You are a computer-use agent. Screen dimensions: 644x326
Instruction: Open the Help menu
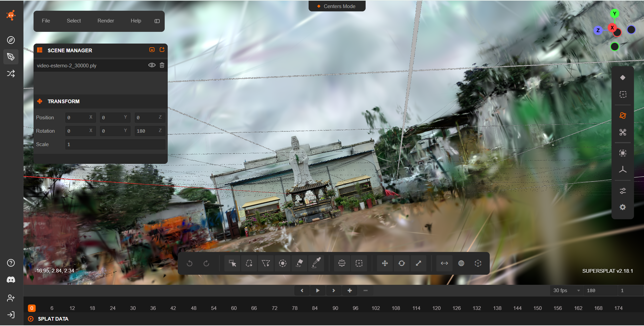(x=136, y=21)
